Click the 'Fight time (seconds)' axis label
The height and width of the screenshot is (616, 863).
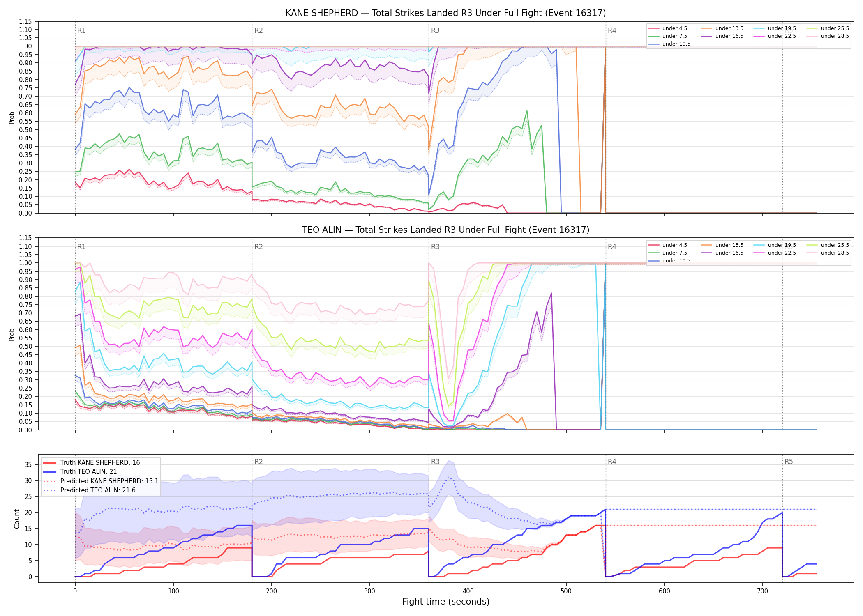(445, 602)
